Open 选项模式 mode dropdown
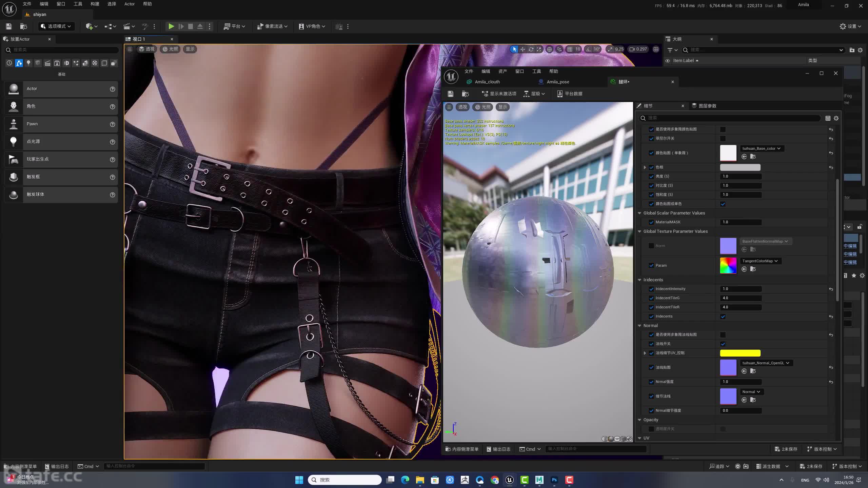 56,26
